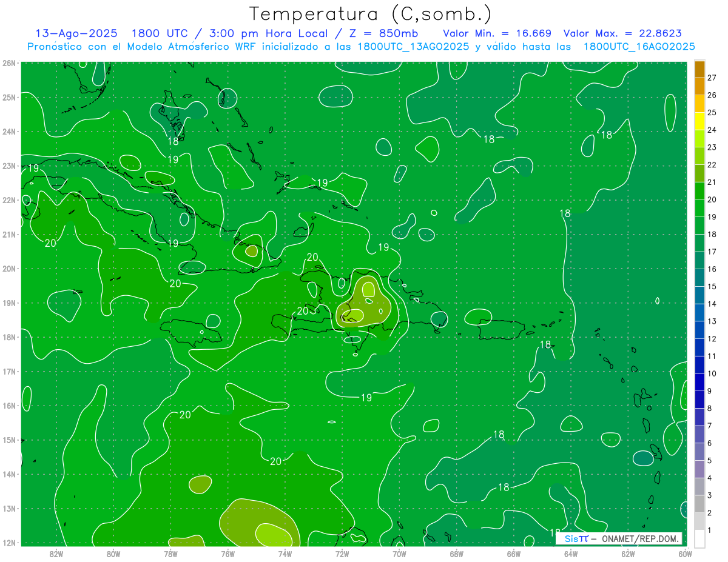Click the 18N latitude axis label
This screenshot has height=562, width=728.
point(8,337)
